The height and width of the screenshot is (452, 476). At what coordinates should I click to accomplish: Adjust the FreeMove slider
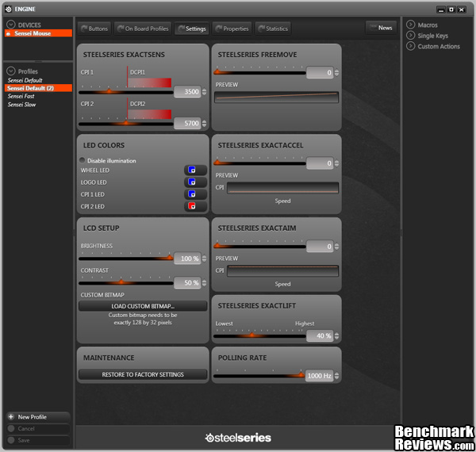(259, 72)
